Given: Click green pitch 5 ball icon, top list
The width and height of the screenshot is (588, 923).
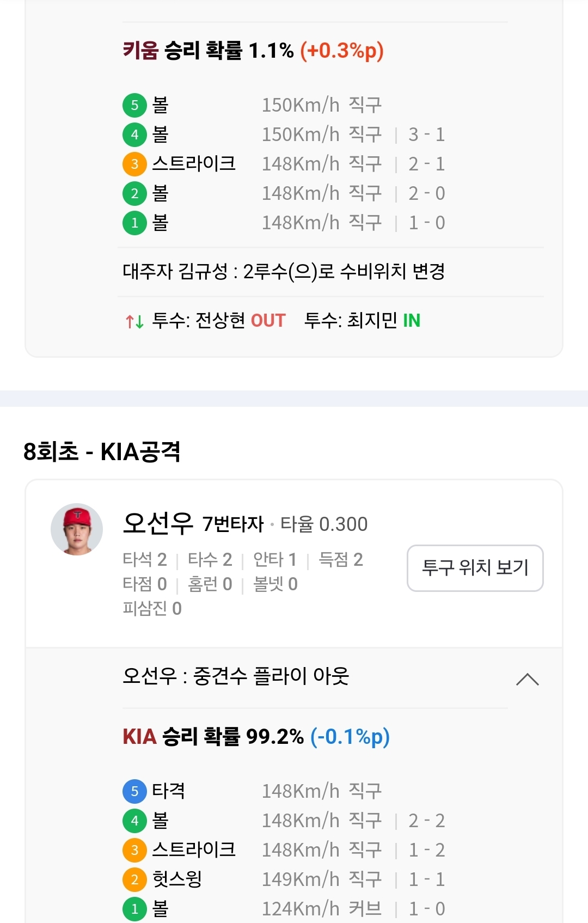Looking at the screenshot, I should point(134,105).
